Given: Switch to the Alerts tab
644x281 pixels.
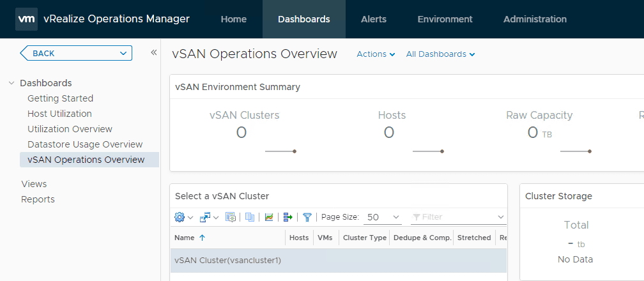Looking at the screenshot, I should coord(373,19).
